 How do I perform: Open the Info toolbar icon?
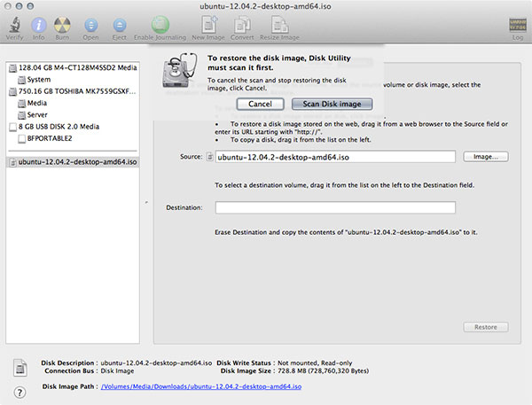click(x=39, y=25)
